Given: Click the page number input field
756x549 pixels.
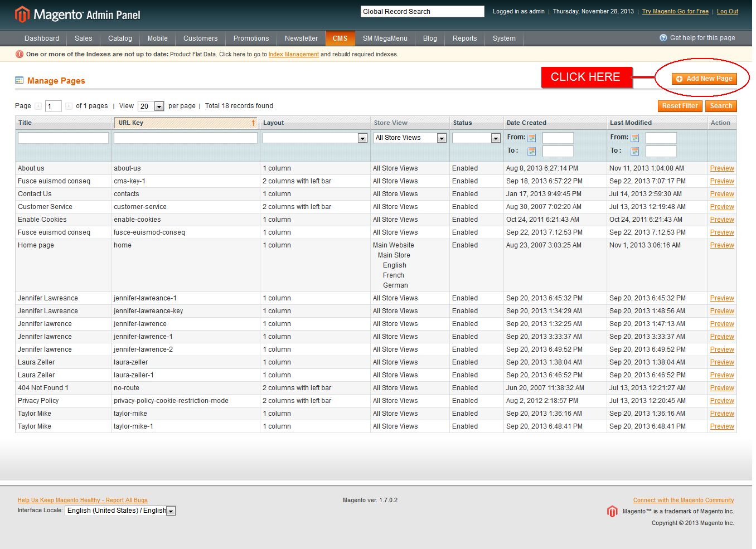Looking at the screenshot, I should click(x=54, y=106).
